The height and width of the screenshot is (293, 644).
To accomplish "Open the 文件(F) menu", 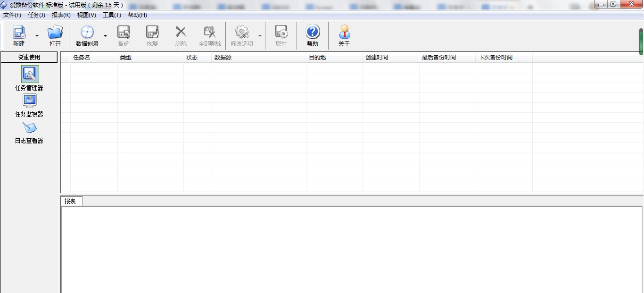I will (11, 15).
